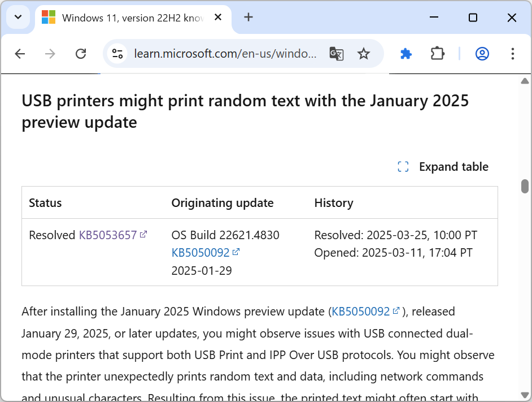The image size is (532, 402).
Task: Click the address bar URL field
Action: point(225,54)
